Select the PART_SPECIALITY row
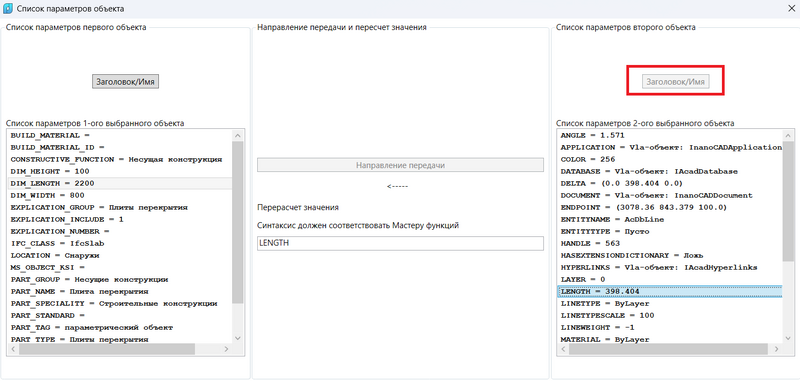Viewport: 800px width, 381px height. coord(119,303)
